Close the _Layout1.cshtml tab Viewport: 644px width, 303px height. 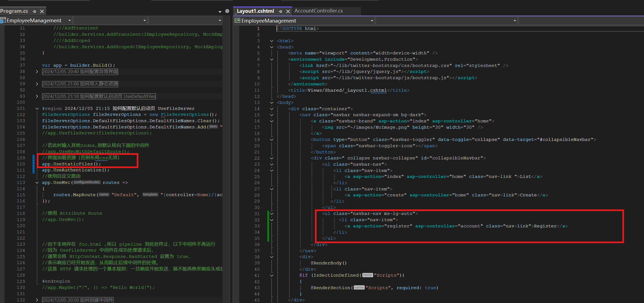(x=288, y=11)
